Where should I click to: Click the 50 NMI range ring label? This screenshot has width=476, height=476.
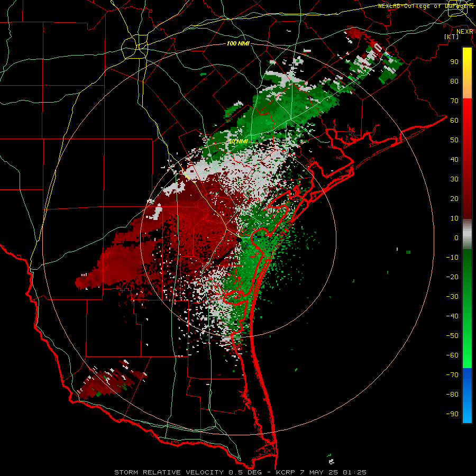click(238, 141)
